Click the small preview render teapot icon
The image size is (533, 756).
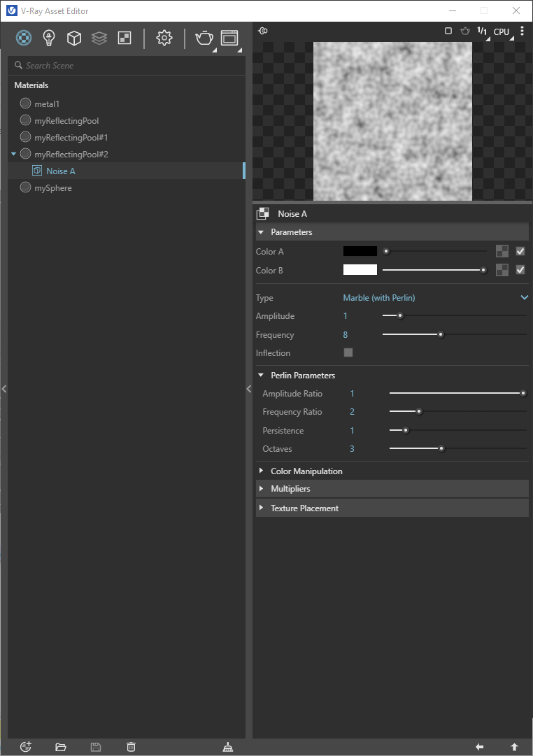465,31
